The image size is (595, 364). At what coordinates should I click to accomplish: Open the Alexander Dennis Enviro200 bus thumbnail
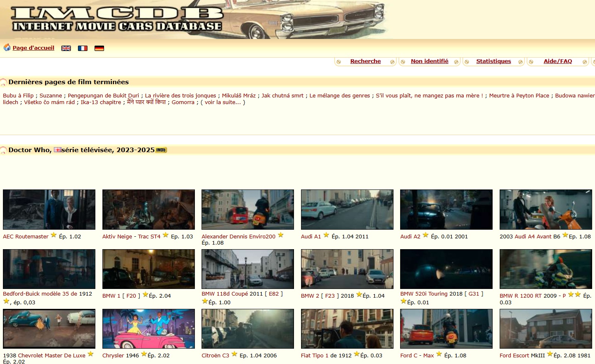[x=248, y=209]
